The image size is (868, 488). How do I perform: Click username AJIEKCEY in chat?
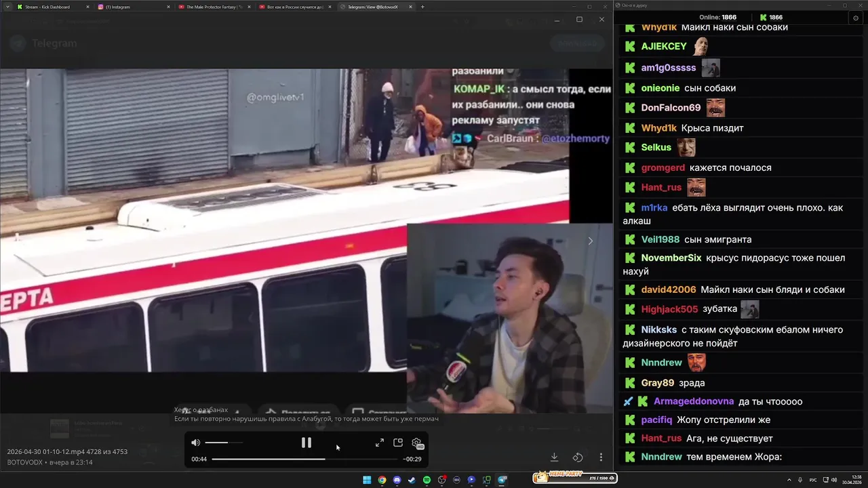(x=664, y=47)
